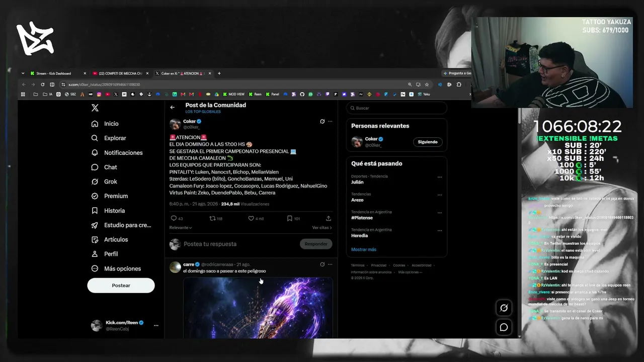Open options for Heredia trend
This screenshot has height=362, width=644.
coord(440,230)
